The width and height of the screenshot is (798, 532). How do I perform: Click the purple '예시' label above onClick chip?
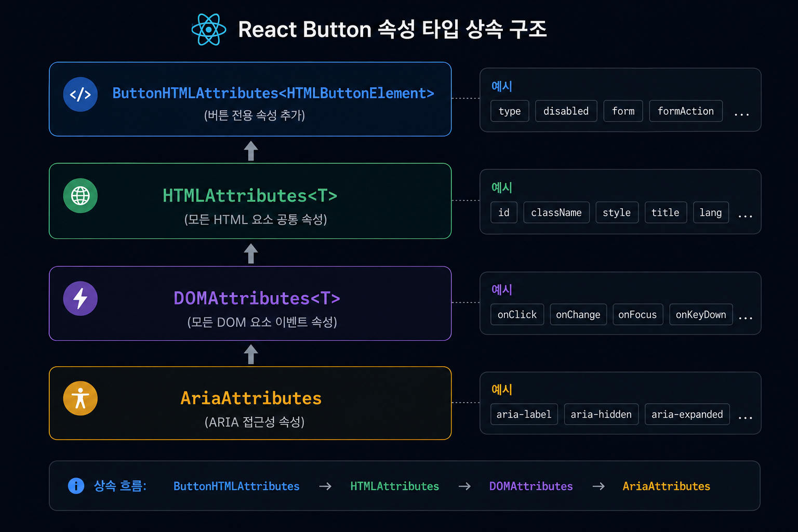point(502,290)
